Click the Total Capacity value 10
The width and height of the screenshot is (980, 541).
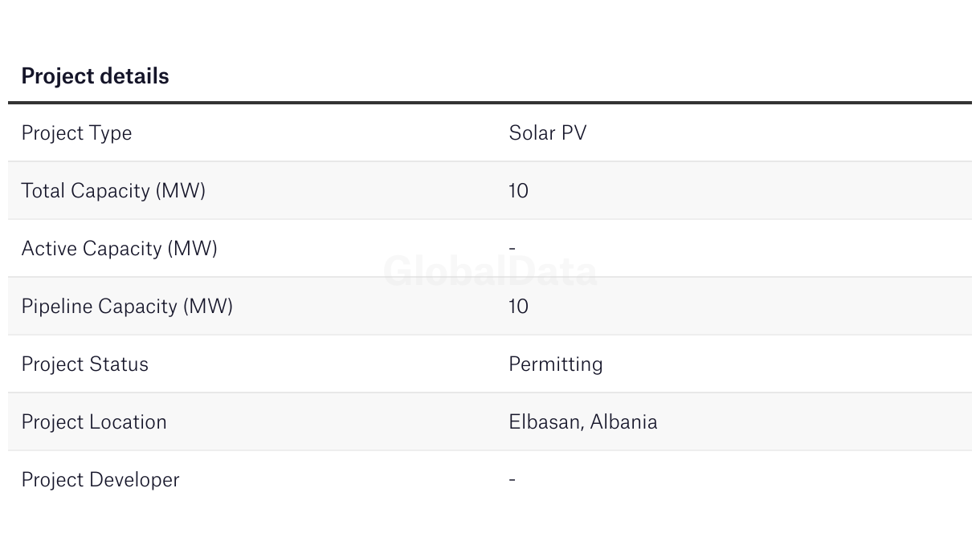[518, 191]
